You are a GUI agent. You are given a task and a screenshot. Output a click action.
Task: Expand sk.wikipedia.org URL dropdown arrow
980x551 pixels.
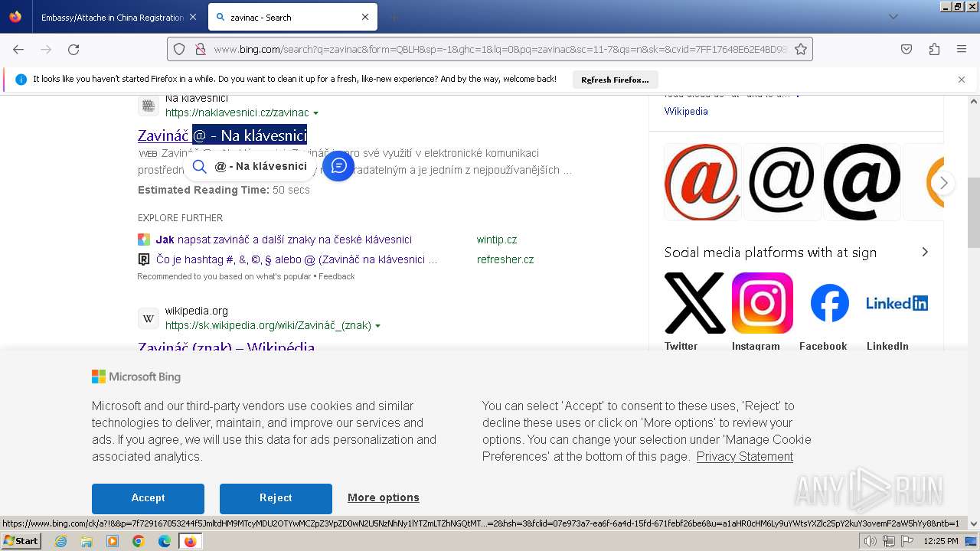click(377, 326)
